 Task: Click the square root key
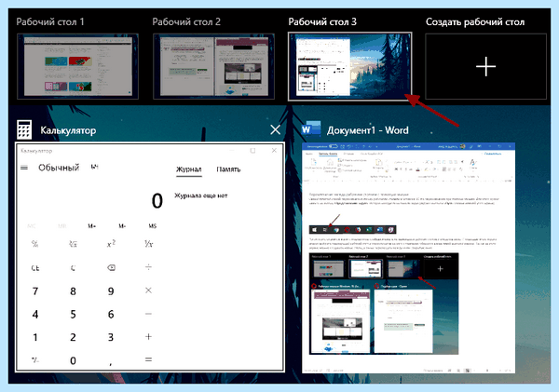tap(73, 244)
